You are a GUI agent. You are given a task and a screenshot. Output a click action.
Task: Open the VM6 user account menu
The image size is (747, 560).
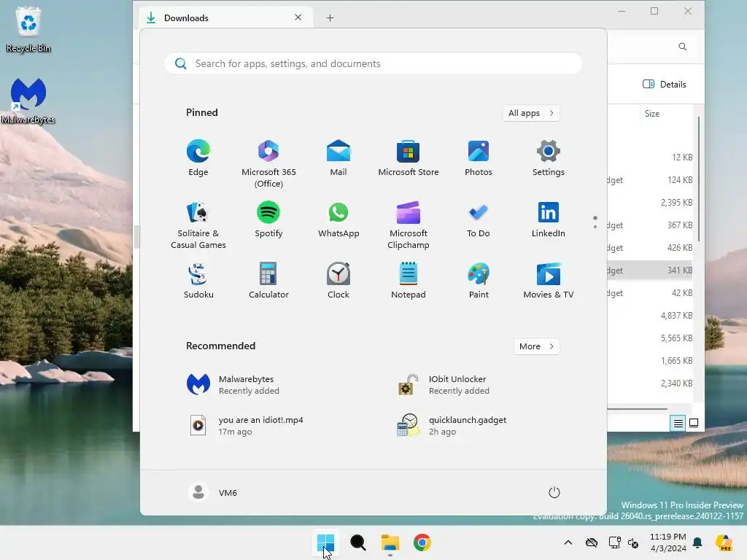pos(213,492)
